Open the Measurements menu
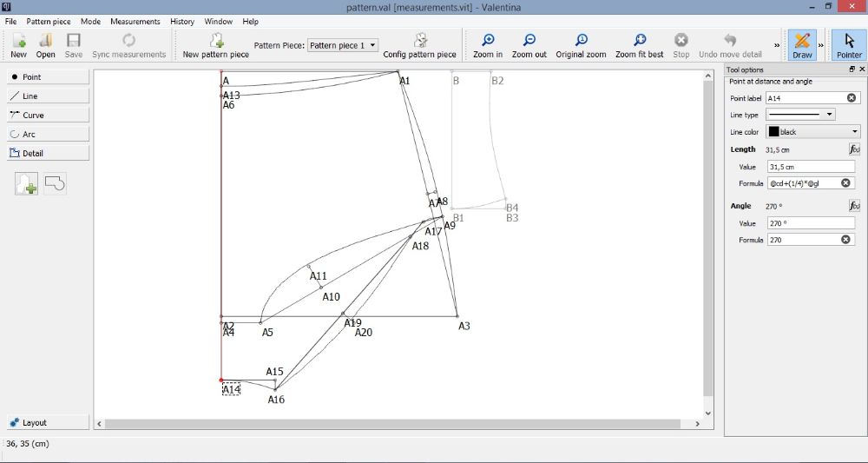This screenshot has height=463, width=868. [135, 21]
